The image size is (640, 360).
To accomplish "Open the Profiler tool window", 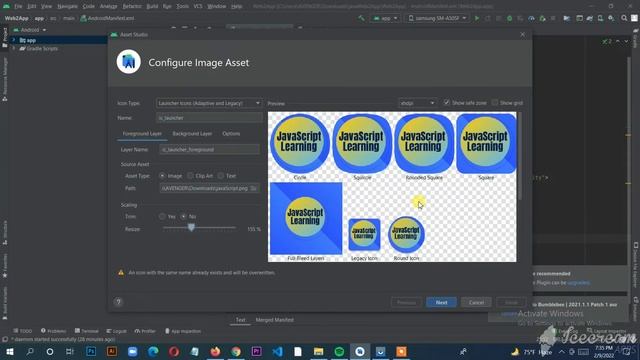I will (145, 331).
